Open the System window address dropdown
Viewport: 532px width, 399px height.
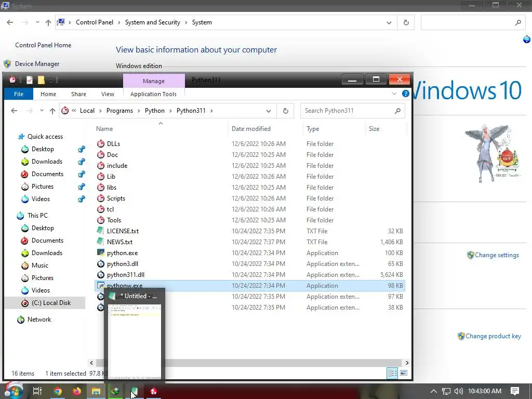tap(389, 23)
